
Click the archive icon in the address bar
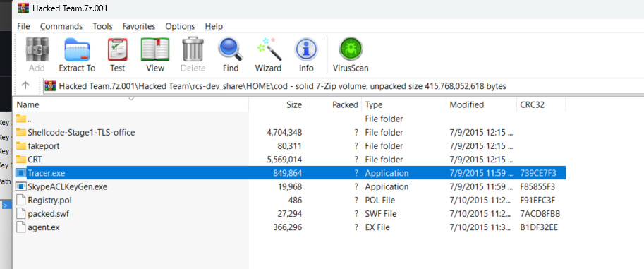pyautogui.click(x=51, y=86)
